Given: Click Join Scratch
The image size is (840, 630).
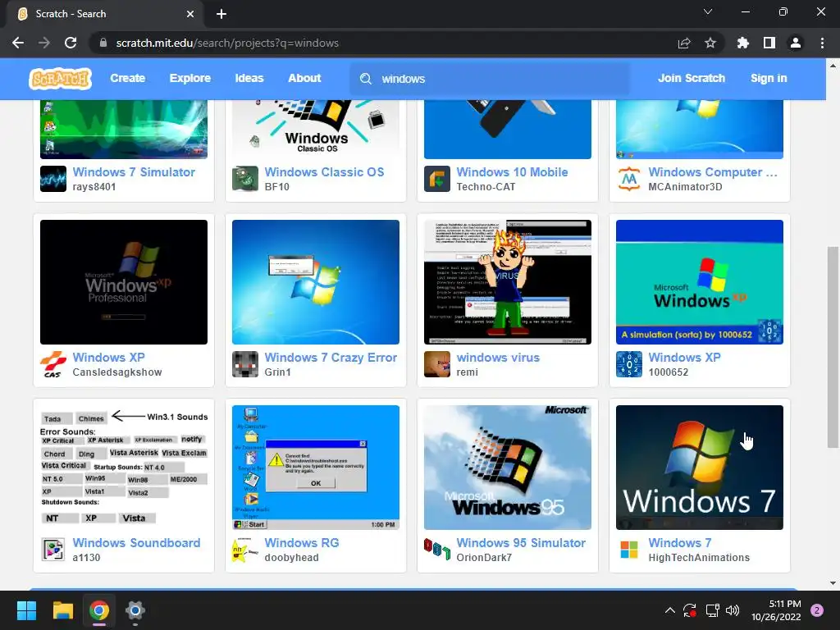Looking at the screenshot, I should (x=691, y=78).
